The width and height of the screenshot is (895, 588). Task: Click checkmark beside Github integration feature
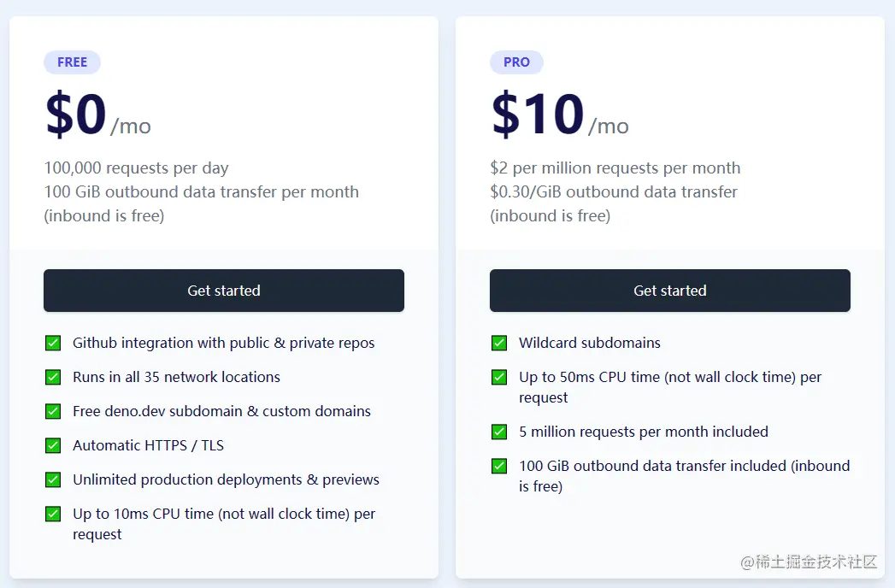coord(53,343)
